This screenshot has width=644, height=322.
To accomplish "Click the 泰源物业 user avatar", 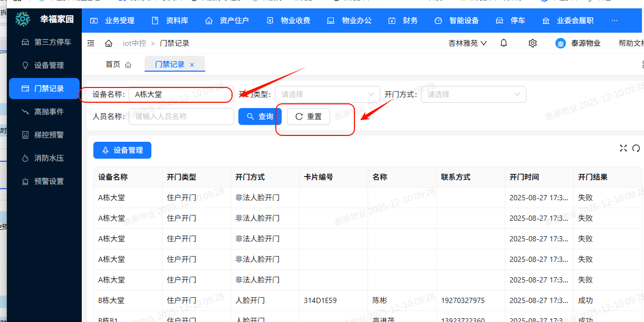I will tap(561, 43).
